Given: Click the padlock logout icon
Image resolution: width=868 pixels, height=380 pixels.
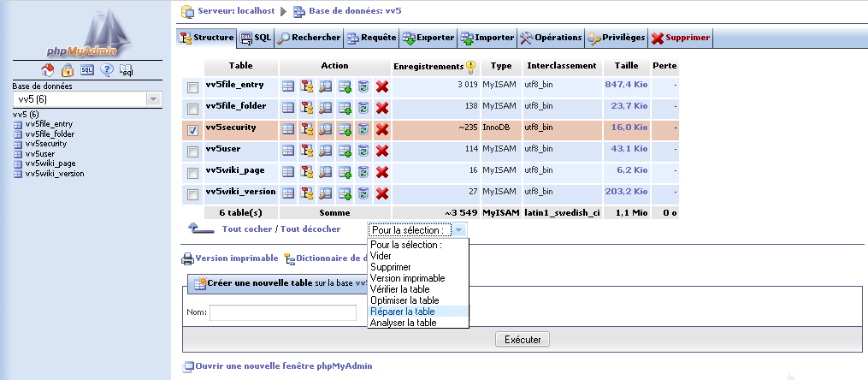Looking at the screenshot, I should (67, 70).
